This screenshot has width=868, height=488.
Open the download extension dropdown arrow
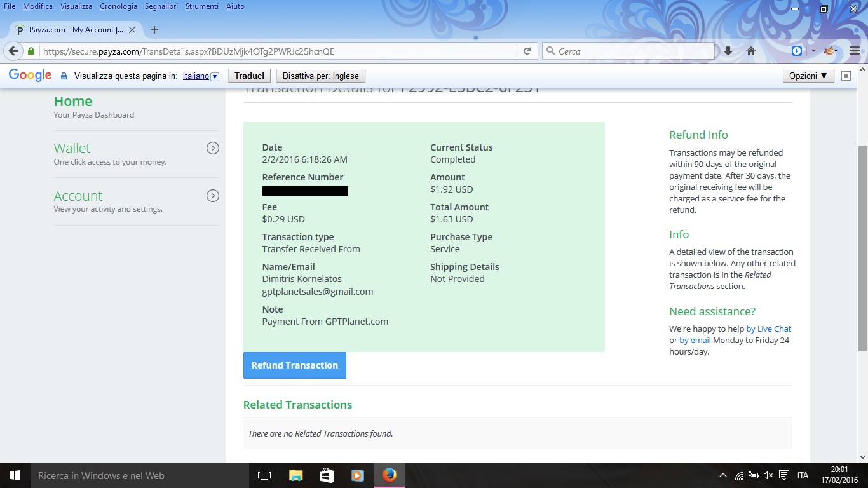click(x=813, y=51)
